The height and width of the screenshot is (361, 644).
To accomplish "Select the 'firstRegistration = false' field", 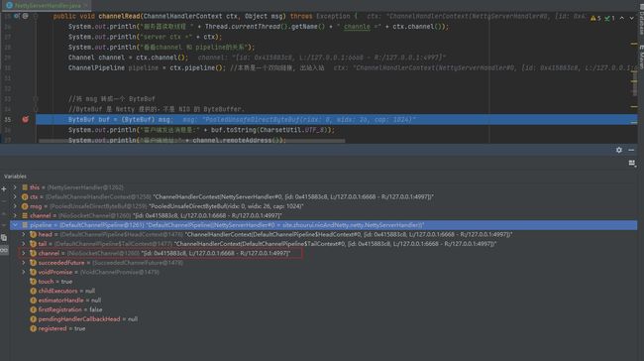I will coord(324,309).
